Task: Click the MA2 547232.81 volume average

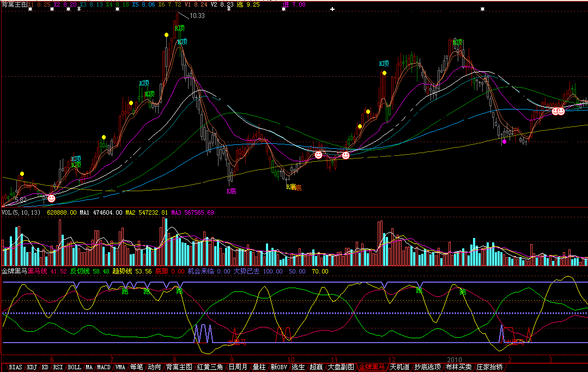Action: coord(147,212)
